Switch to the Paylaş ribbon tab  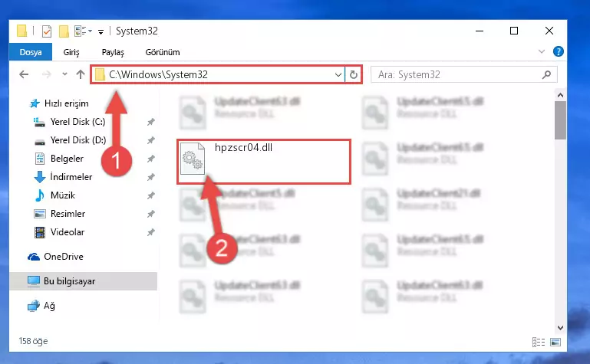(x=113, y=52)
